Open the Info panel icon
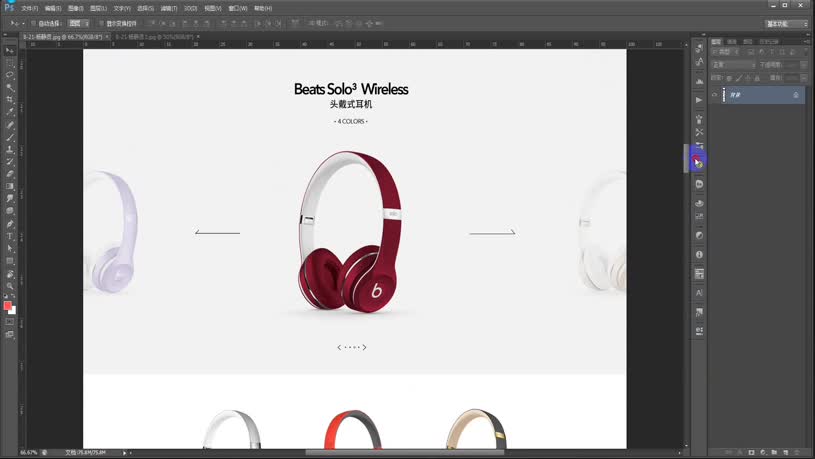Image resolution: width=815 pixels, height=459 pixels. tap(699, 254)
